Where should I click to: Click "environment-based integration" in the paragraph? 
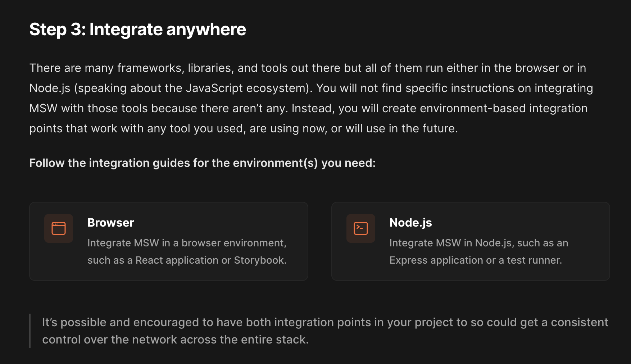click(x=503, y=109)
